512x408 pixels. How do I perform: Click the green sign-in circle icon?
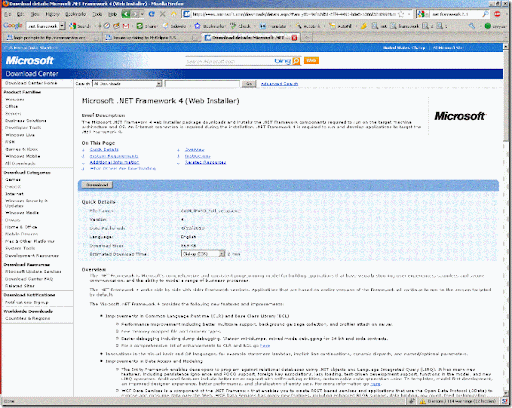coord(488,26)
